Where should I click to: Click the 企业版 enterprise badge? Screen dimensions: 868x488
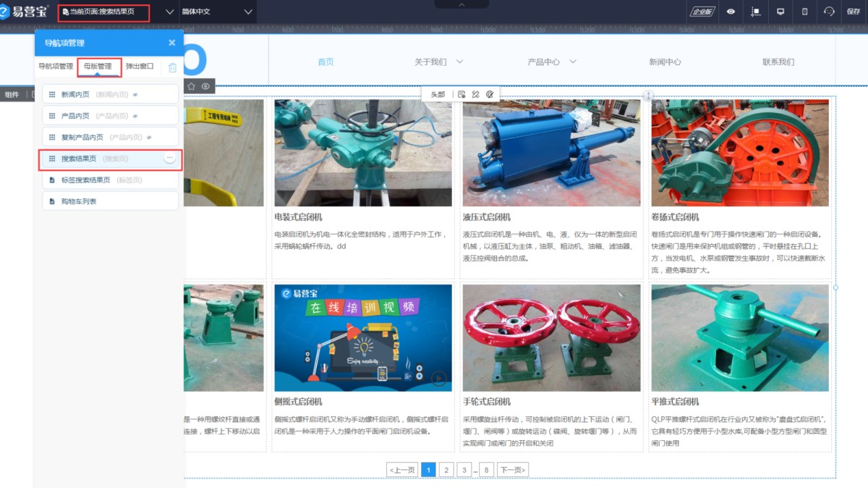[x=702, y=12]
